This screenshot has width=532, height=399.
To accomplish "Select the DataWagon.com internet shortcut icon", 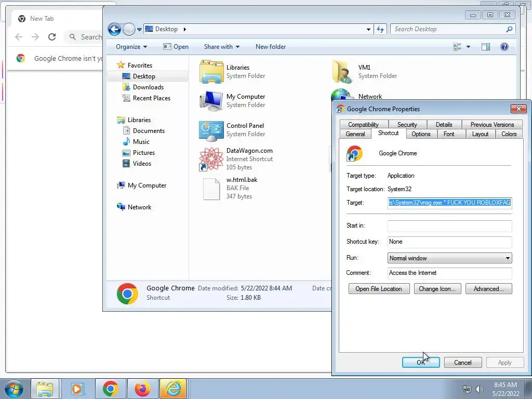I will point(211,159).
